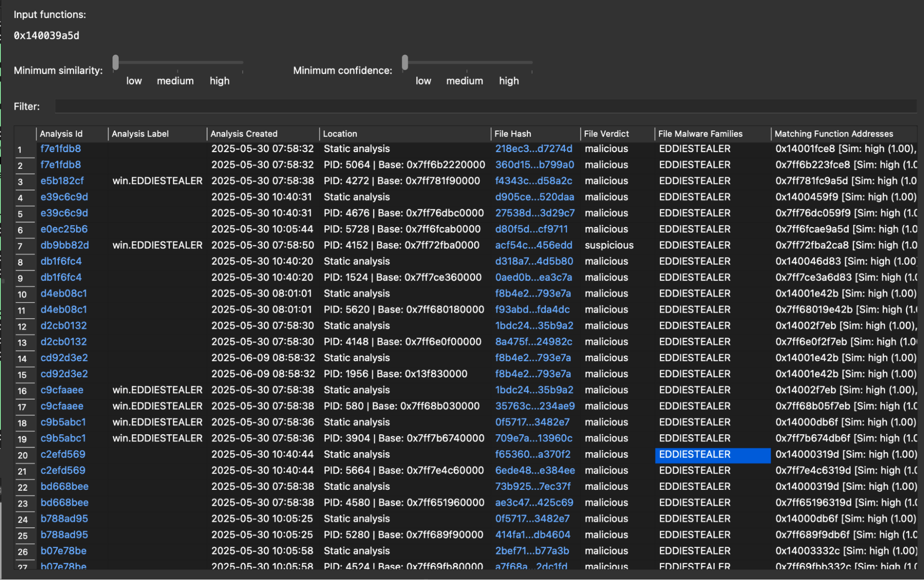Open file hash link acf54c...456edd
The height and width of the screenshot is (580, 924).
pos(533,245)
